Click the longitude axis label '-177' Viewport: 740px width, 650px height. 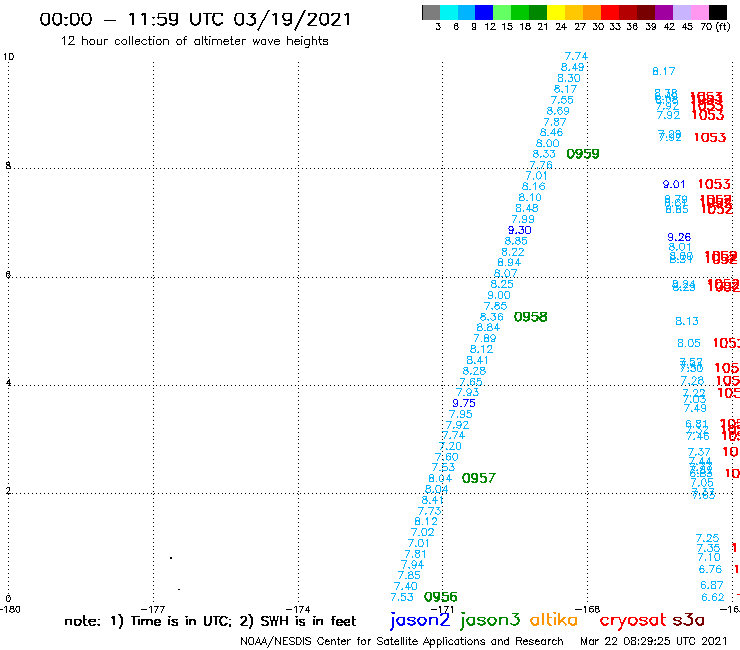(153, 609)
